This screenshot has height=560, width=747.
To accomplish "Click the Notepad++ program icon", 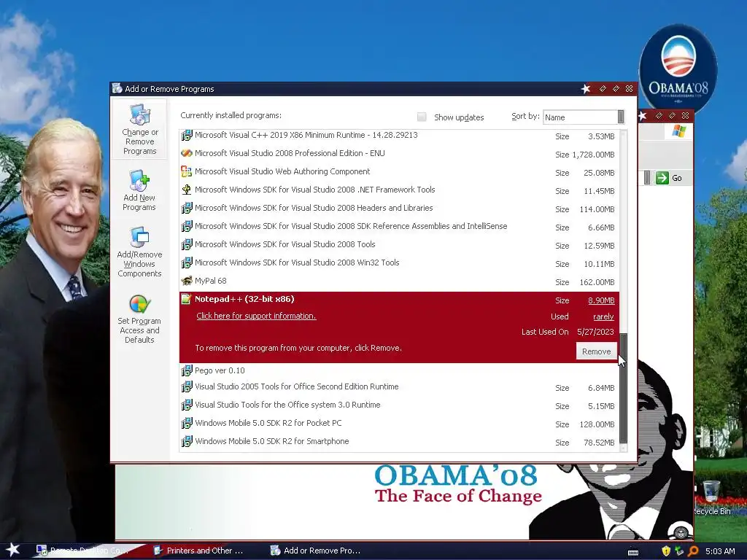I will point(187,299).
